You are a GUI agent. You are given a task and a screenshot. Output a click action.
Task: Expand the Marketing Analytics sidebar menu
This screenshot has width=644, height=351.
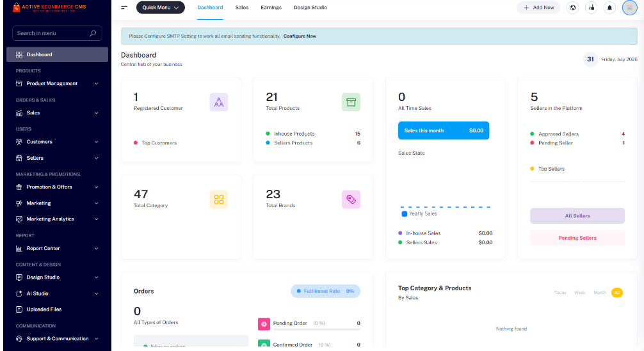coord(57,219)
